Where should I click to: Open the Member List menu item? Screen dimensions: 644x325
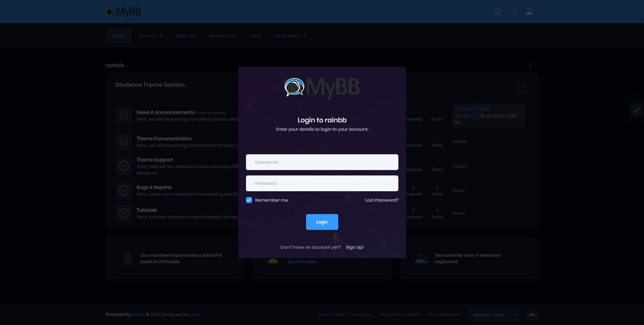click(x=223, y=36)
